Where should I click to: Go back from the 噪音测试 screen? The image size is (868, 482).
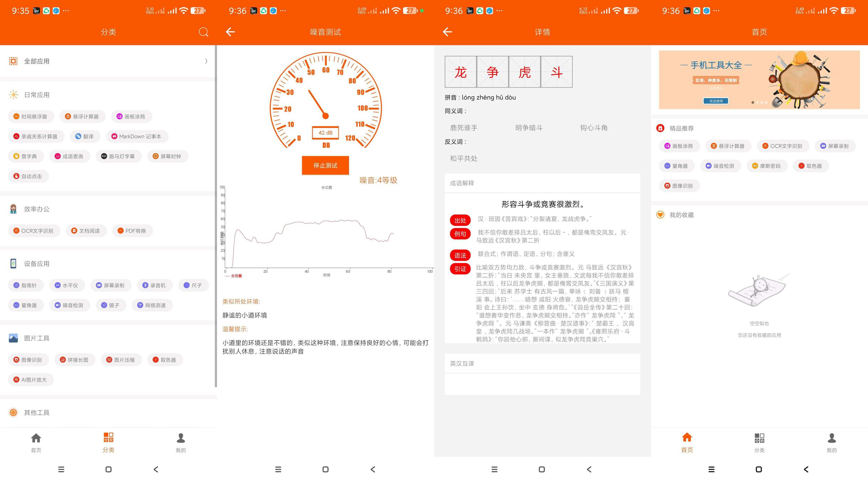231,32
